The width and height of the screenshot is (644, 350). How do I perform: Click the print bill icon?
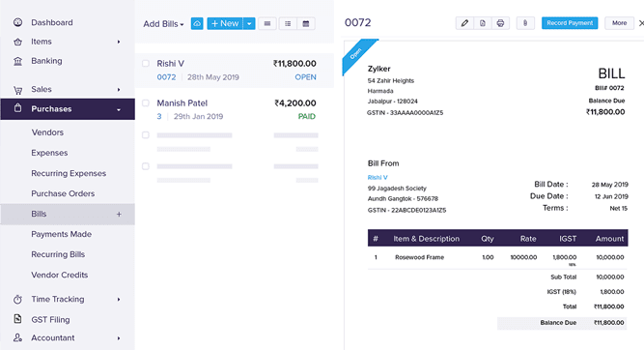(x=500, y=23)
